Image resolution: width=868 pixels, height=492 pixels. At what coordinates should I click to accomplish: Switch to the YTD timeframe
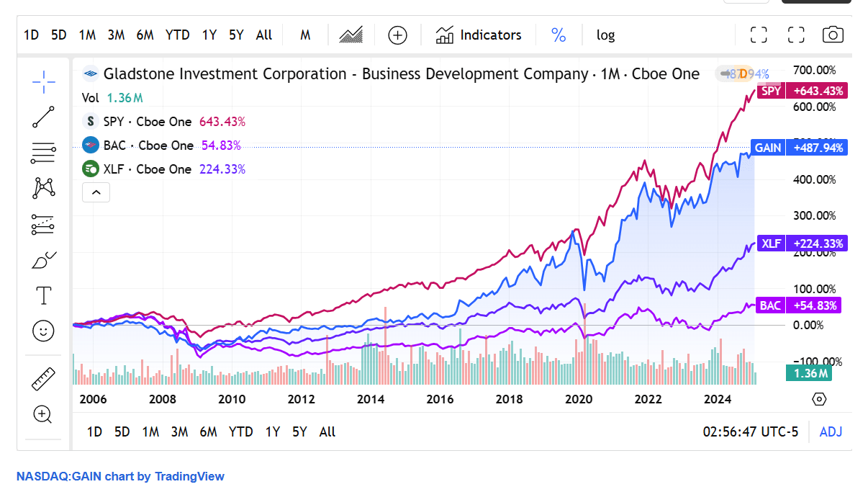click(x=177, y=34)
